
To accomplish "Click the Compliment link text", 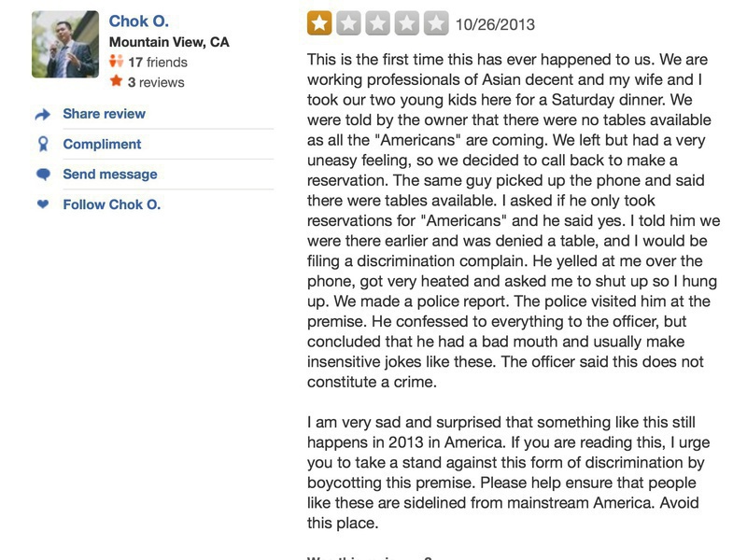I will 102,144.
